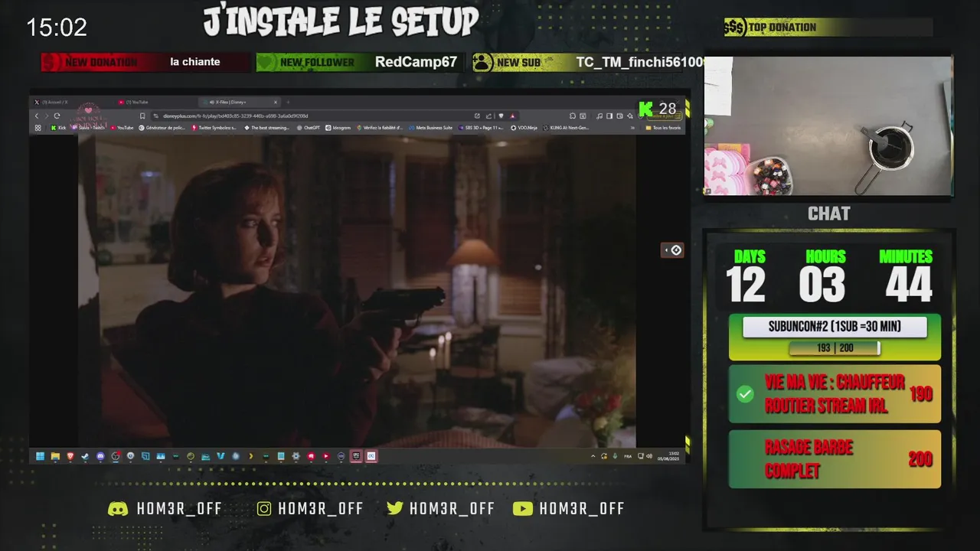Screen dimensions: 980x551
Task: Expand the system tray hidden icons chevron
Action: (x=593, y=456)
